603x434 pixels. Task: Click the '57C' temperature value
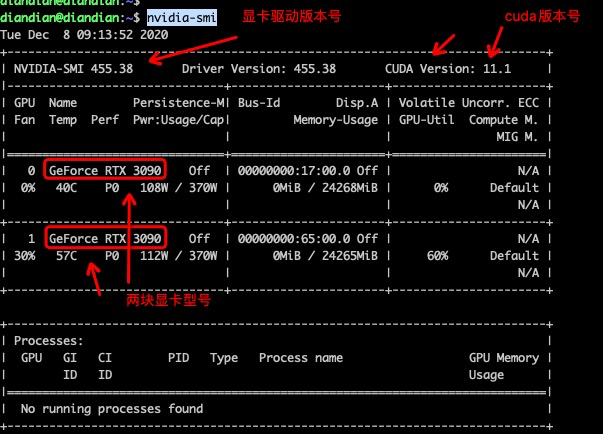[x=66, y=256]
